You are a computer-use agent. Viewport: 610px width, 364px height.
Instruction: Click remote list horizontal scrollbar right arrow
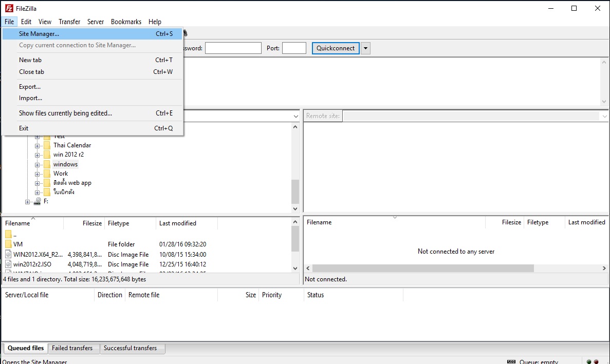(604, 268)
